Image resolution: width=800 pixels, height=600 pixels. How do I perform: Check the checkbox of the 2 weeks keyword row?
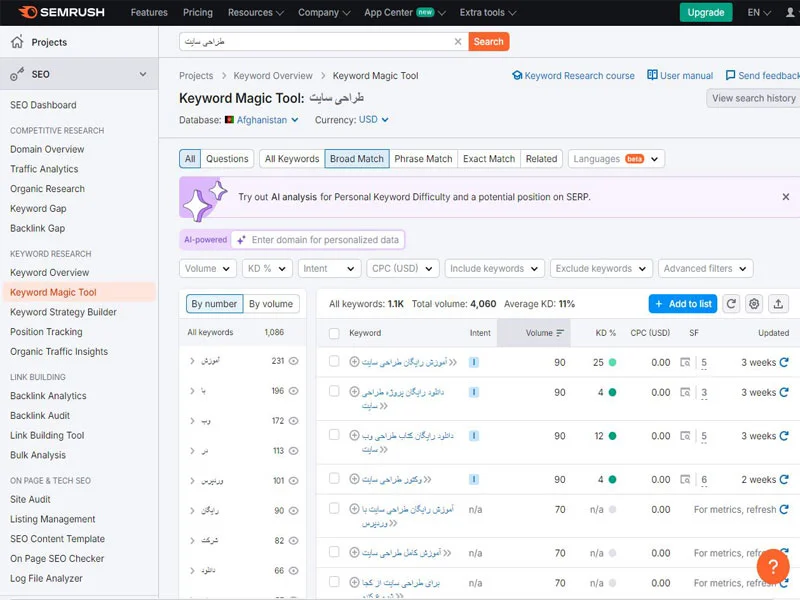[x=334, y=479]
